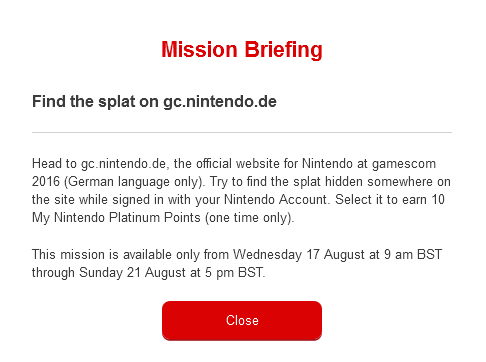Close the Mission Briefing dialog
Screen dimensions: 486x362
(242, 320)
